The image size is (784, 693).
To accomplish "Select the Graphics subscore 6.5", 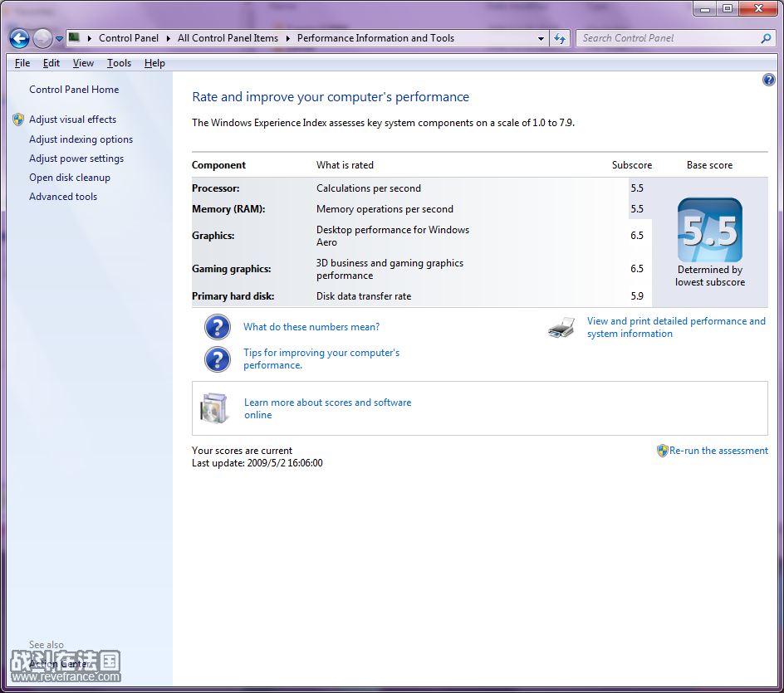I will pyautogui.click(x=636, y=236).
